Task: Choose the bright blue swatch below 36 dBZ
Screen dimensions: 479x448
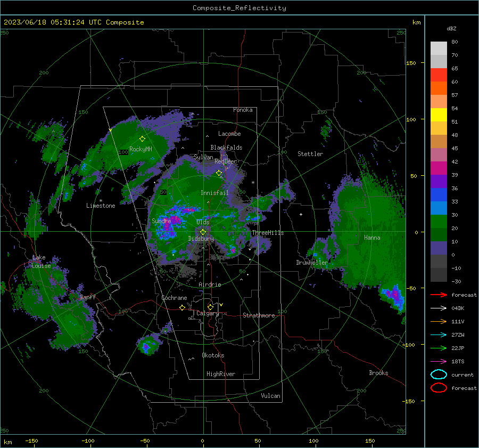Action: click(x=439, y=195)
